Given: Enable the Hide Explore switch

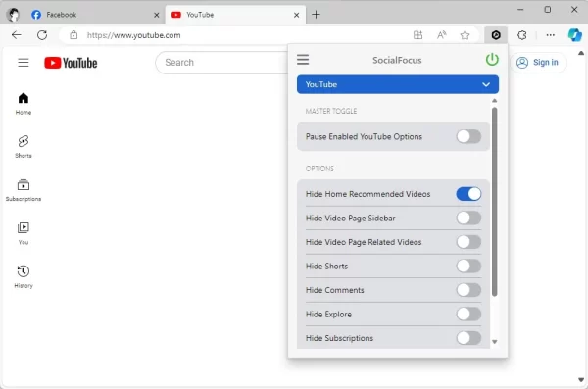Looking at the screenshot, I should (x=468, y=314).
